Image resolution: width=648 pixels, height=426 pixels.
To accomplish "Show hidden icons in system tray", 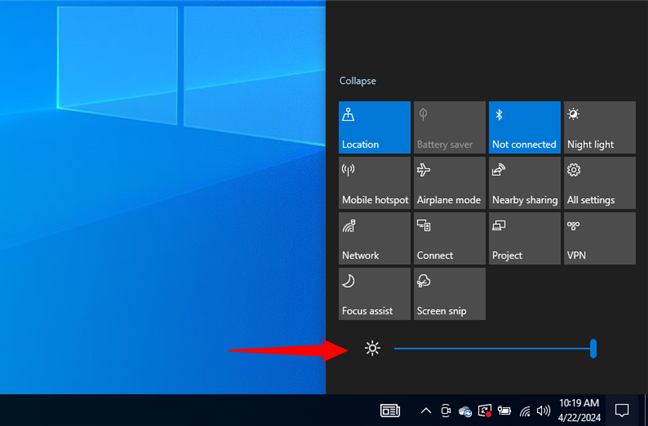I will tap(426, 410).
